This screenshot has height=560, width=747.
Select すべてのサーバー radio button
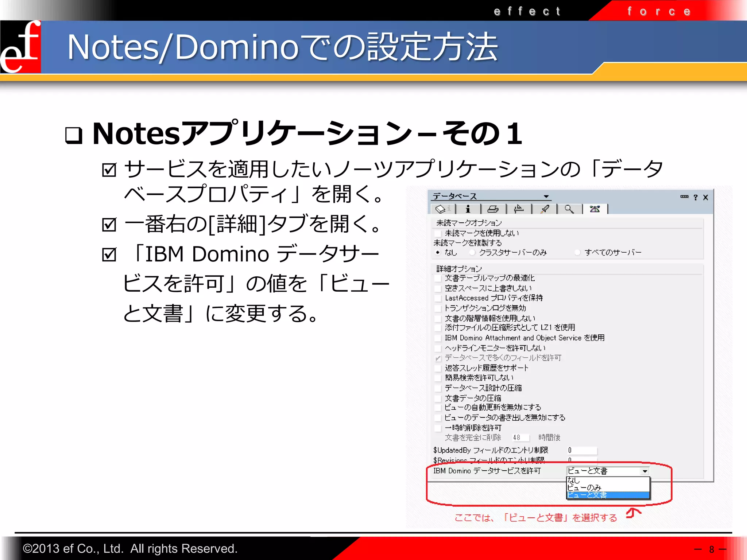coord(577,252)
